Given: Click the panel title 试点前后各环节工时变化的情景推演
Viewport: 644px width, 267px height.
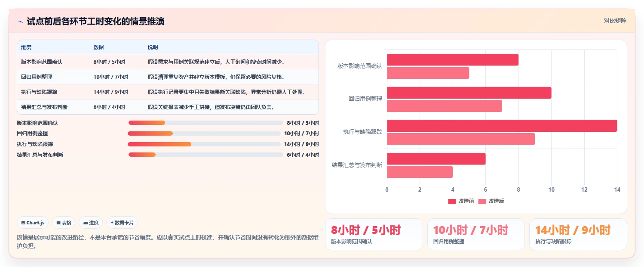Looking at the screenshot, I should coord(95,21).
